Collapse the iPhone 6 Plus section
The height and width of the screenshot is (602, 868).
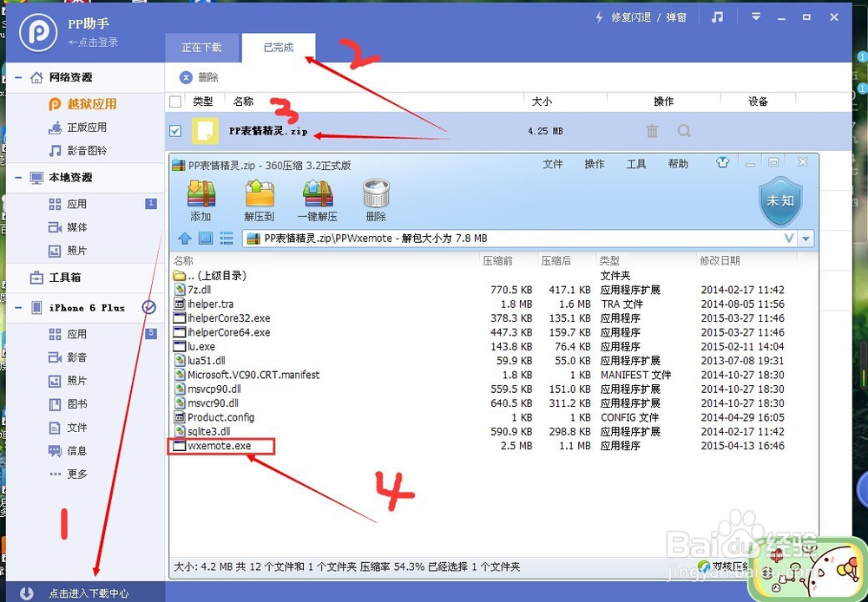pos(18,308)
